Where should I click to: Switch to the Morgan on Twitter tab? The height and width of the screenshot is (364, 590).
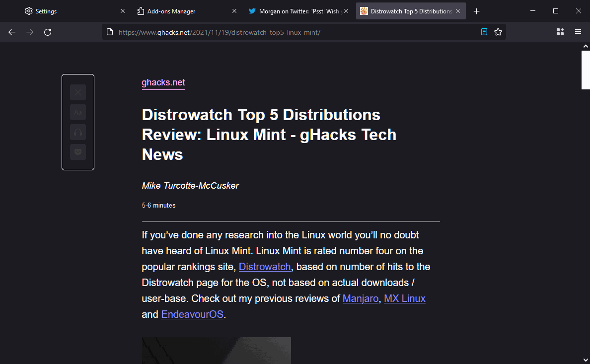(299, 11)
